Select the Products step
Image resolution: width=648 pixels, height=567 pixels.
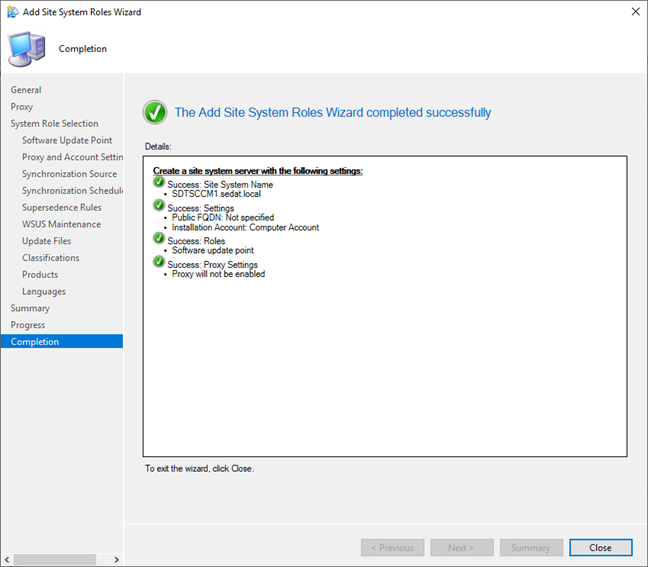tap(40, 274)
